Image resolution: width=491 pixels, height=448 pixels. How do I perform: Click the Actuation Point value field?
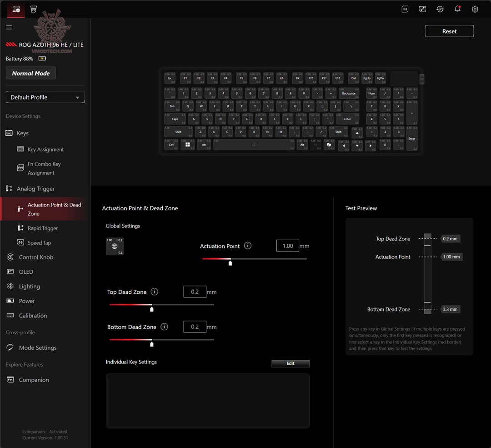pos(287,246)
